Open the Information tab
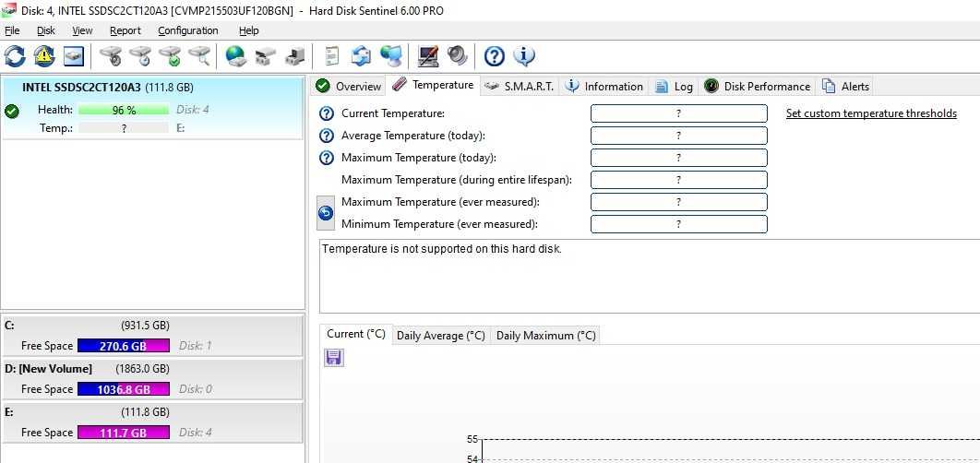Screen dimensions: 980x463 click(604, 86)
